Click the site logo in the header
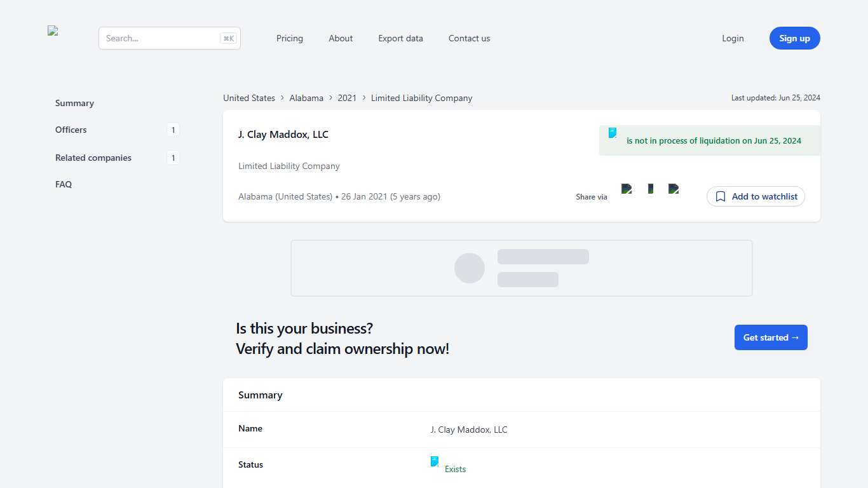868x488 pixels. 53,31
